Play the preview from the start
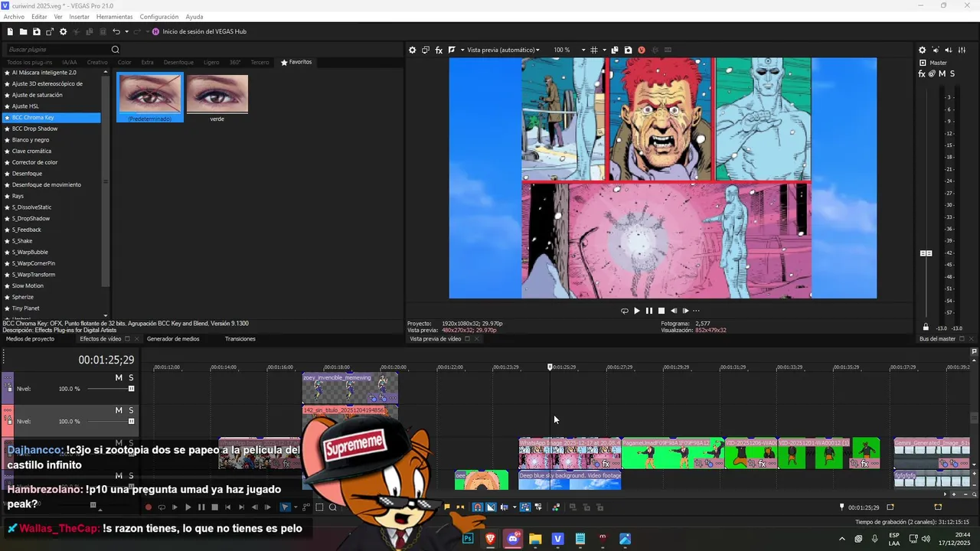This screenshot has width=980, height=551. point(636,311)
